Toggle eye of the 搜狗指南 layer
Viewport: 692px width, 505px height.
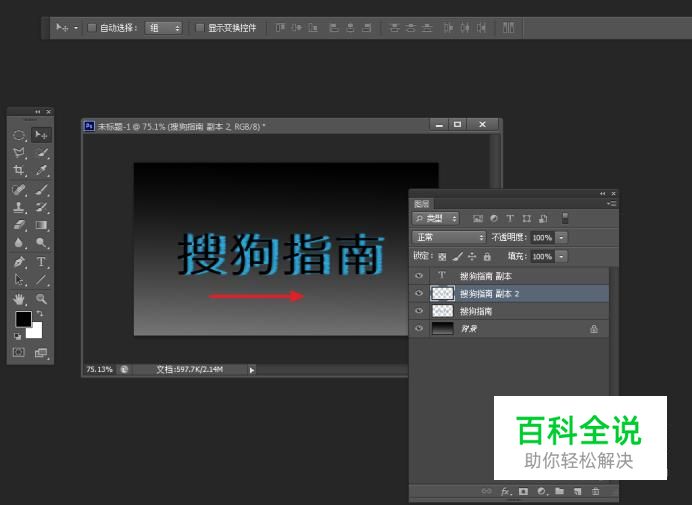[419, 311]
